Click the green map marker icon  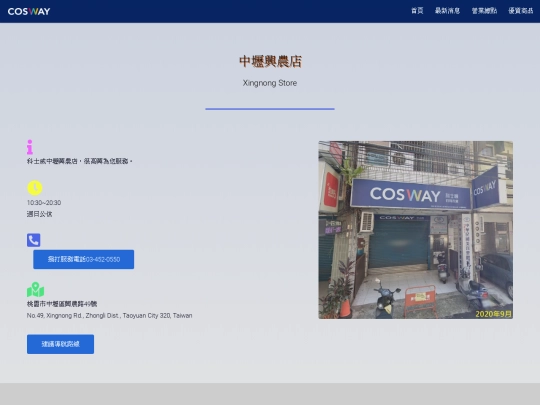pyautogui.click(x=35, y=290)
